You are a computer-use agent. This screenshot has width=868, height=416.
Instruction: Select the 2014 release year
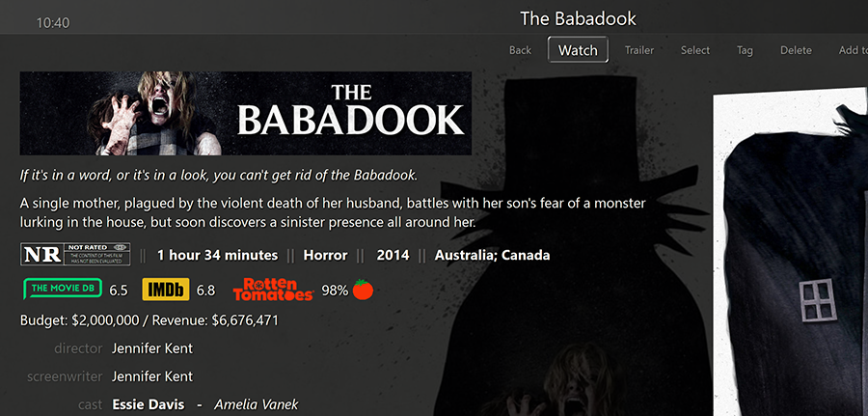(393, 256)
